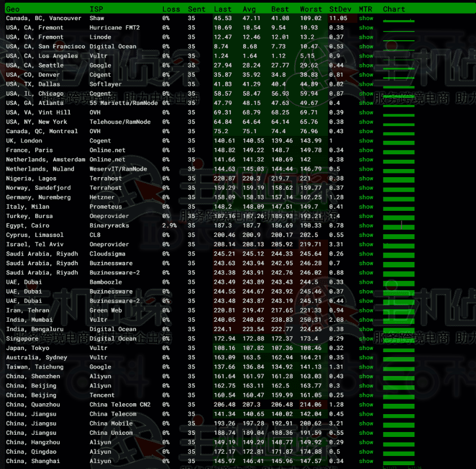Select '55 Marietta/RamNode' ISP cell
Viewport: 476px width, 469px height.
pos(123,103)
